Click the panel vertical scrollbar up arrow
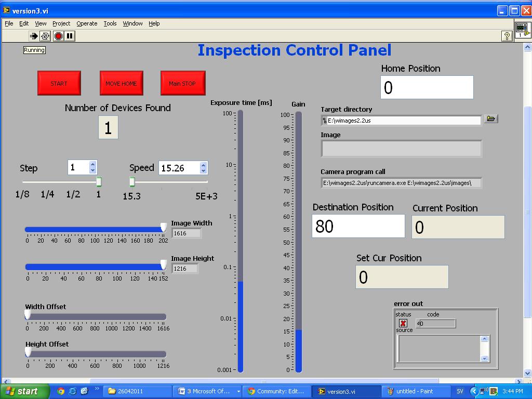 (527, 47)
